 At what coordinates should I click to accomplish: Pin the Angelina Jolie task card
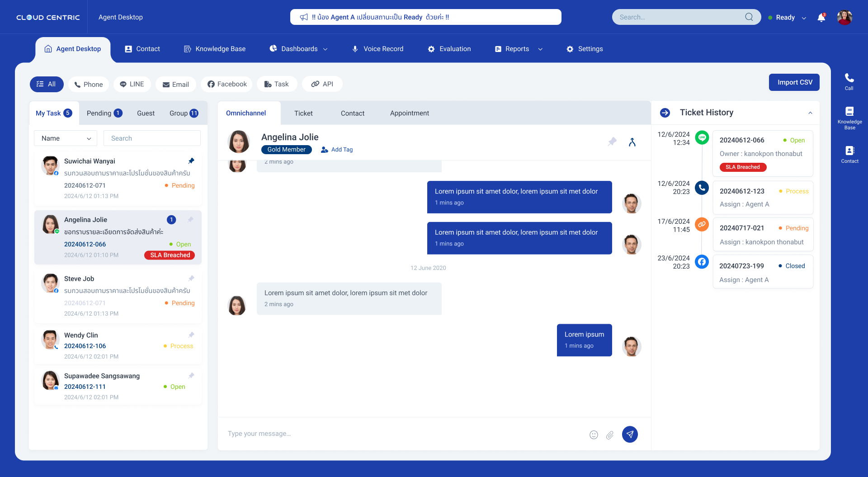(x=191, y=220)
